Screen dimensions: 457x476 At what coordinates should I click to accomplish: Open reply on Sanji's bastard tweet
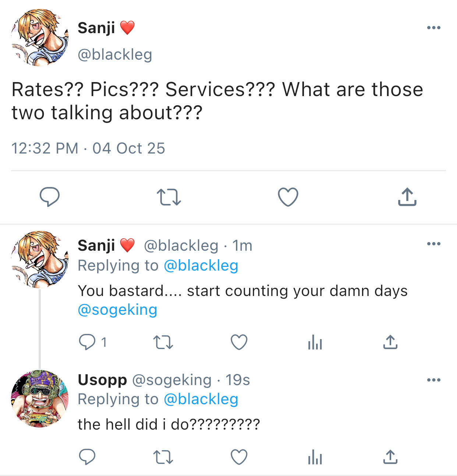click(88, 342)
